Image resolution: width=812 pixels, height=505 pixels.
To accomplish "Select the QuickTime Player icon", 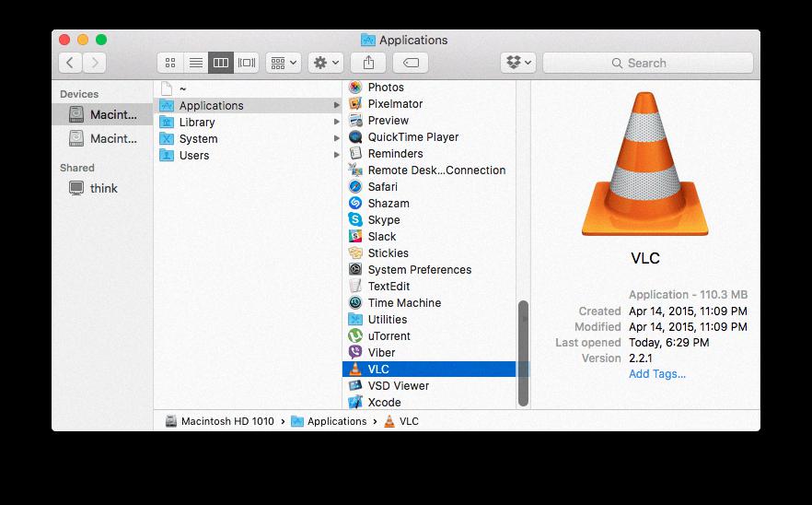I will point(355,137).
